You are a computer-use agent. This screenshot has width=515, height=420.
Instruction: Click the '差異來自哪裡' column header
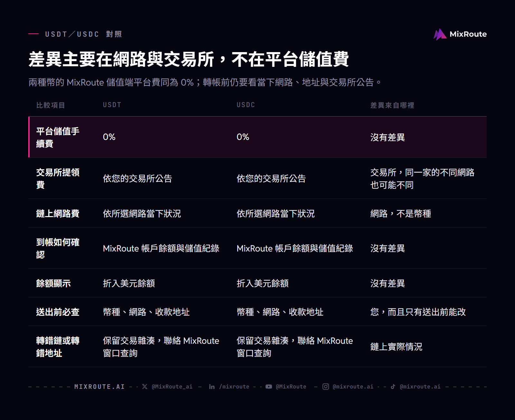point(392,105)
